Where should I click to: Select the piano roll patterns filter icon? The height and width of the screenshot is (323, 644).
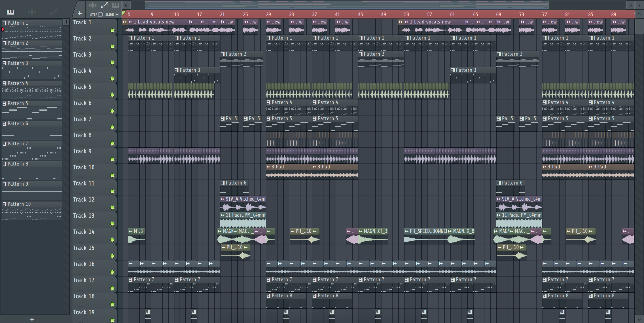11,12
